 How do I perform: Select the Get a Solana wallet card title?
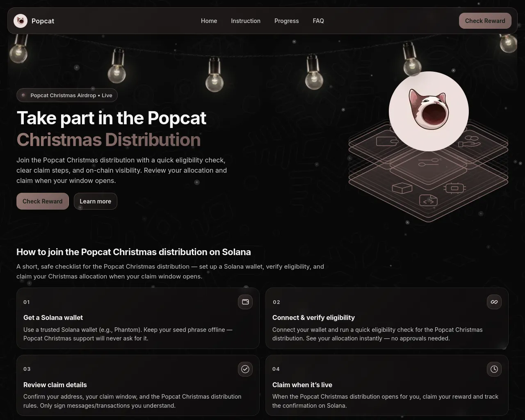pyautogui.click(x=53, y=317)
